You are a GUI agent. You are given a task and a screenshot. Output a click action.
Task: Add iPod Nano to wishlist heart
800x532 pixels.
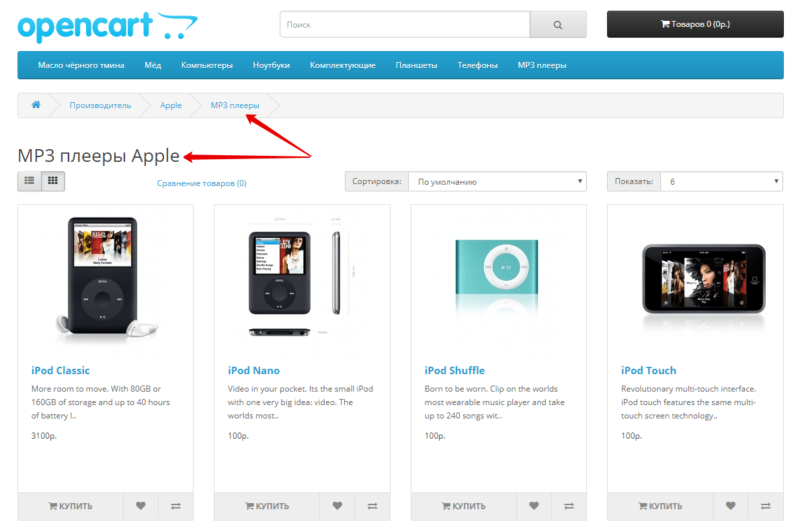click(337, 506)
